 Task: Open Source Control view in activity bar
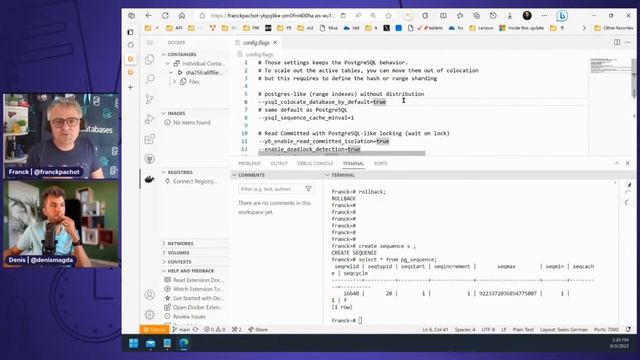(150, 98)
